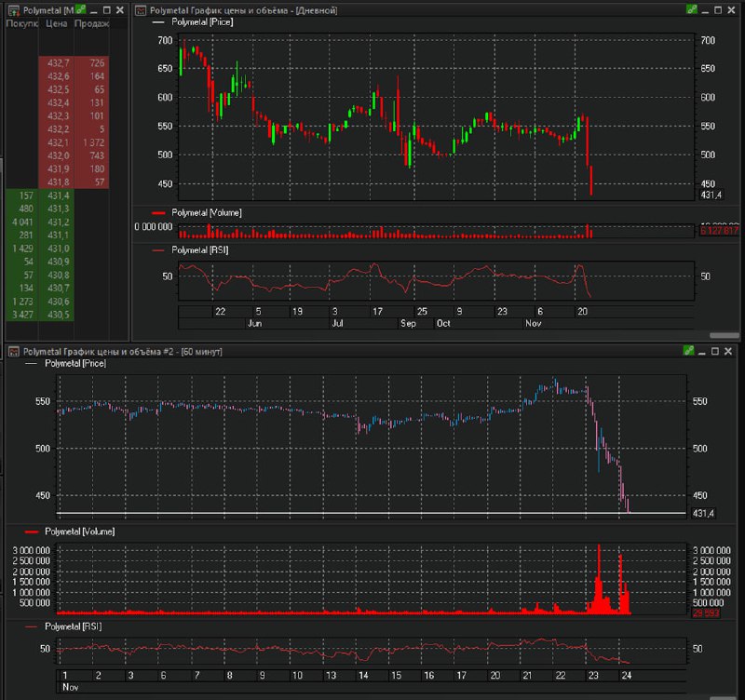Close the 60 минут chart window
Screen dimensions: 745x700
(728, 351)
